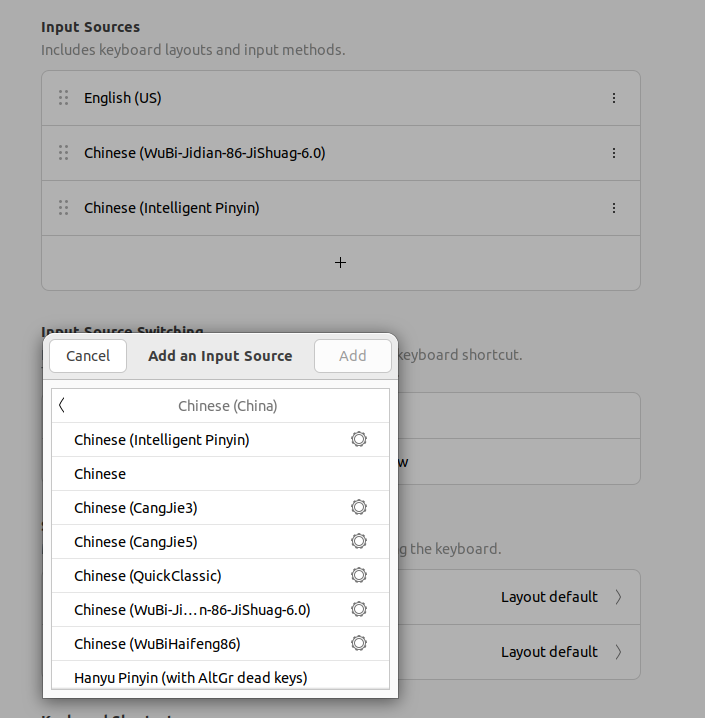Click gear icon beside Chinese (QuickClassic)
The height and width of the screenshot is (718, 705).
pyautogui.click(x=359, y=575)
